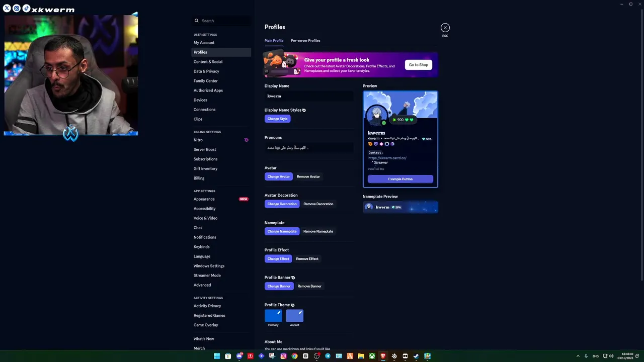Screen dimensions: 644x362
Task: Open Steam from the taskbar
Action: click(x=416, y=356)
